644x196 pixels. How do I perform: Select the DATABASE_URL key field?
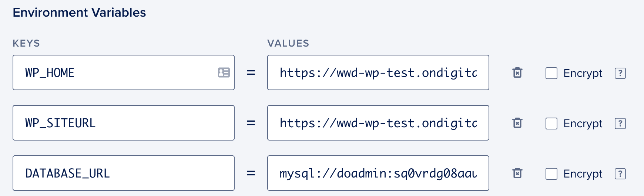(124, 173)
